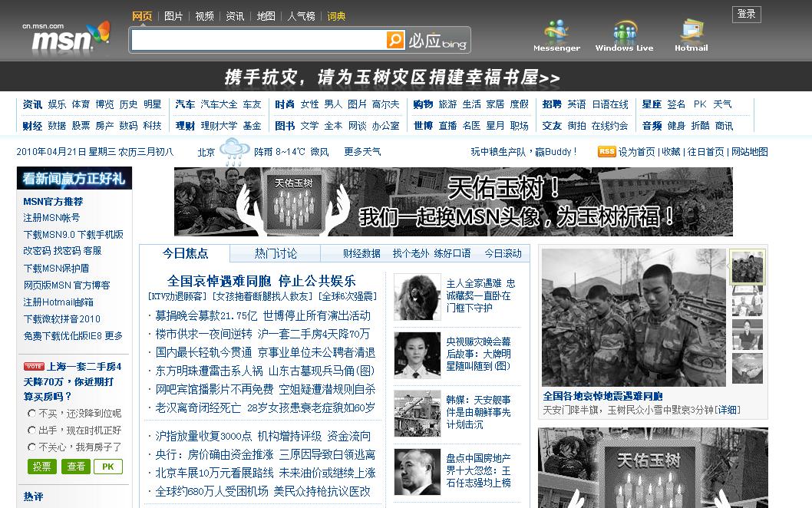Open 韩媒：天安舰事件 news text link
The image size is (812, 508).
click(x=478, y=412)
